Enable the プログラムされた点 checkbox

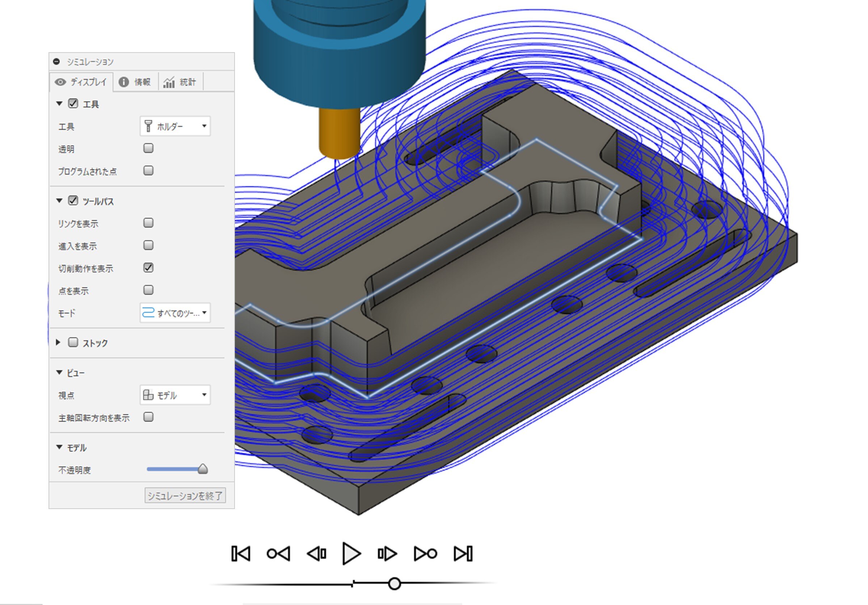(148, 171)
